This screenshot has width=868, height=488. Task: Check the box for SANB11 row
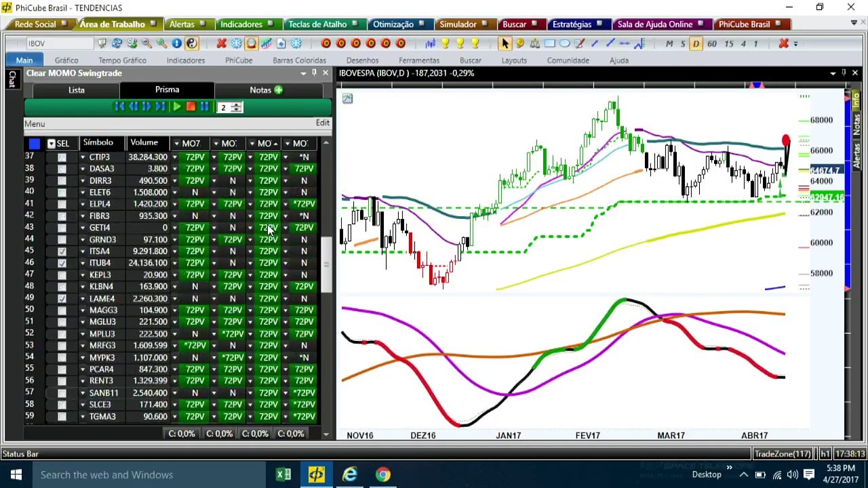coord(62,393)
